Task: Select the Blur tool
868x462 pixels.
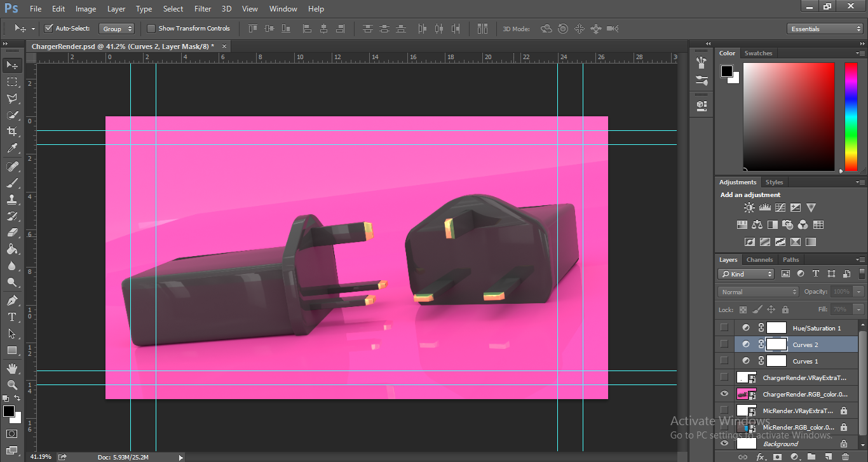Action: pyautogui.click(x=12, y=266)
